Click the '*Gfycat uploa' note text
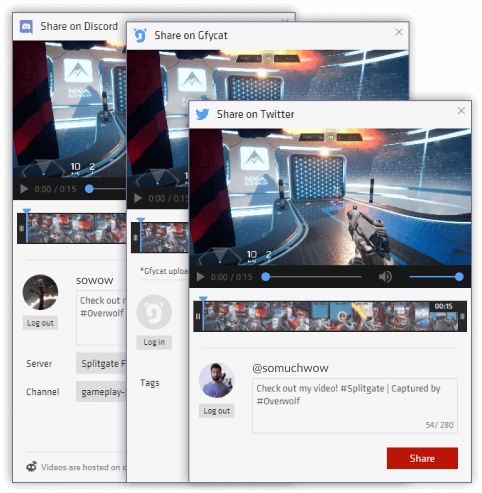Screen dimensions: 482x493 tap(164, 271)
